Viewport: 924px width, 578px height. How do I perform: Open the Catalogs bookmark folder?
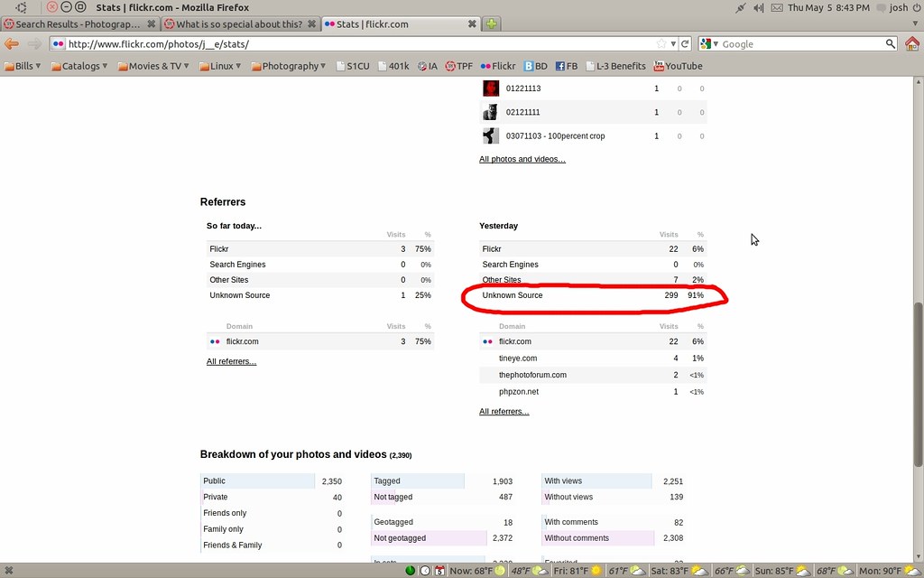click(x=79, y=66)
